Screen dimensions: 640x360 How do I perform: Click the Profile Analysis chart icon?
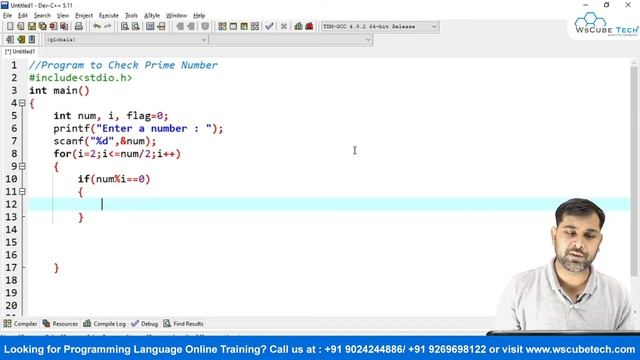[x=298, y=27]
